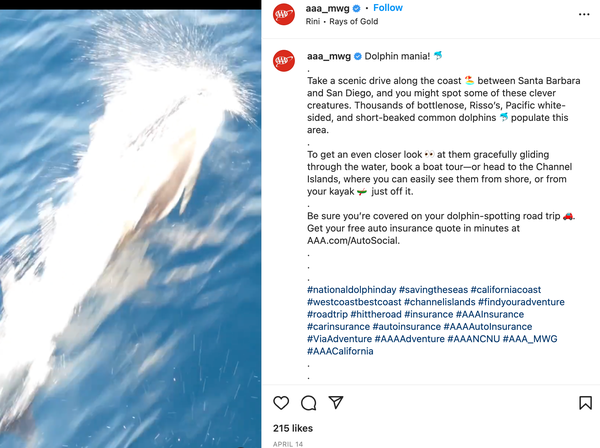Open the three-dots more options menu
The image size is (600, 448).
[x=584, y=15]
